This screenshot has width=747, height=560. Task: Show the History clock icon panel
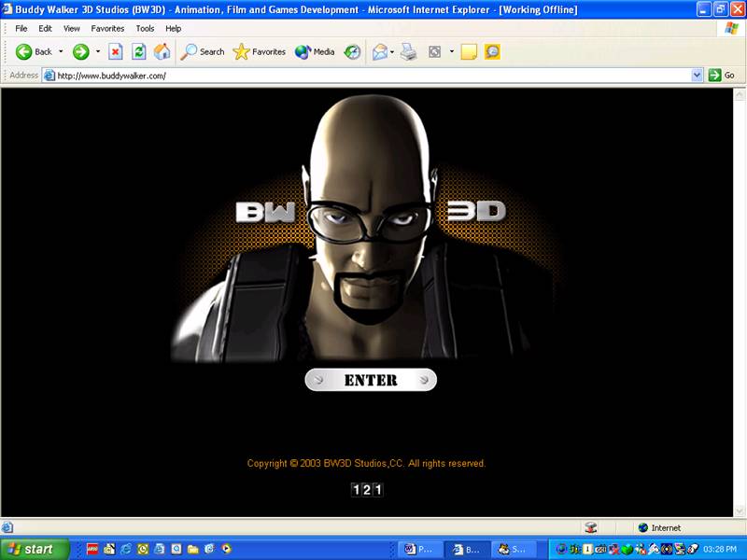(x=353, y=51)
